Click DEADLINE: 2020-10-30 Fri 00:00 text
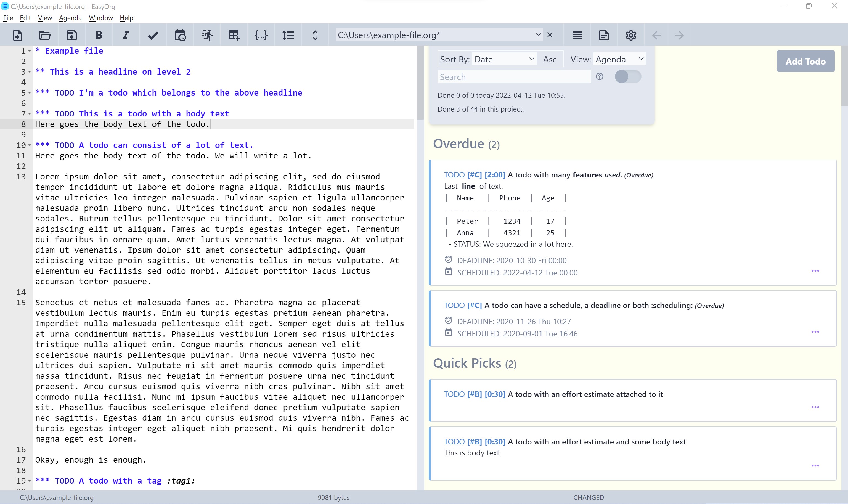Viewport: 848px width, 504px height. [512, 261]
